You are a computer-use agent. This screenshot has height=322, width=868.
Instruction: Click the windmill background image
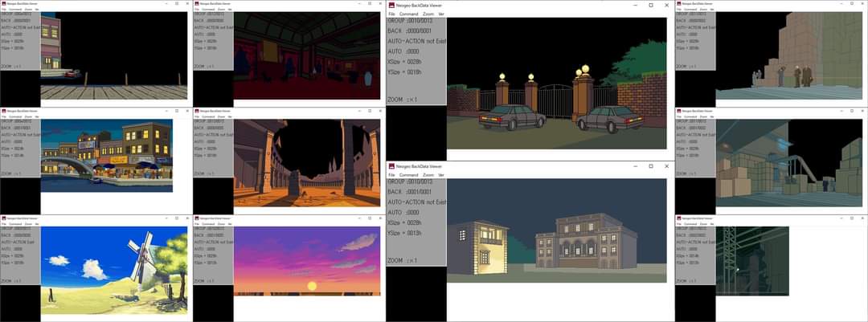point(114,270)
